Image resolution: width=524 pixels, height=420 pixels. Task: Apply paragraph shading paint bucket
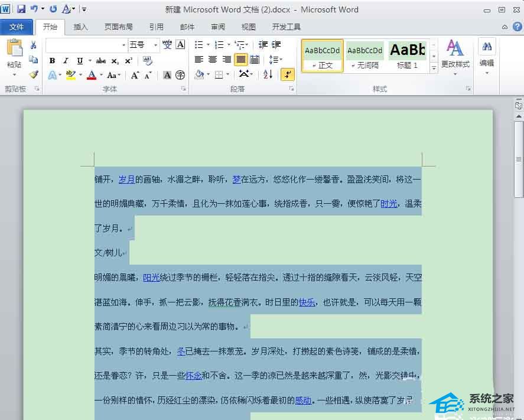(x=199, y=74)
